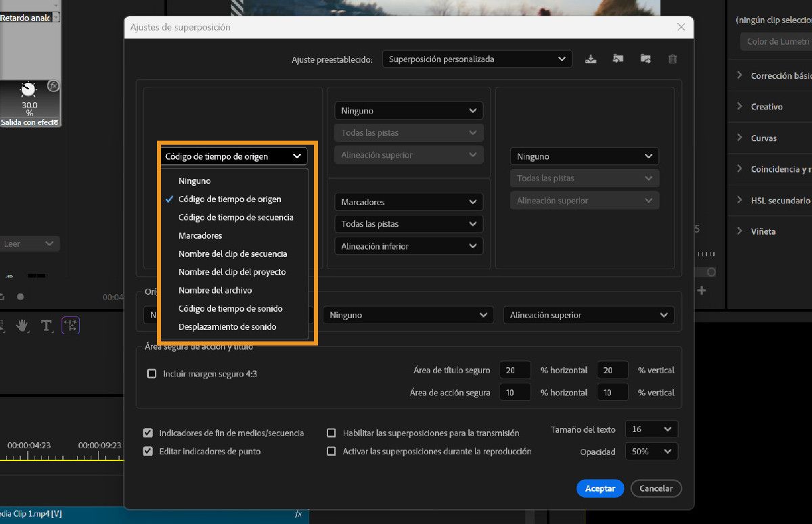Click the round record dot icon
This screenshot has width=812, height=524.
[20, 296]
